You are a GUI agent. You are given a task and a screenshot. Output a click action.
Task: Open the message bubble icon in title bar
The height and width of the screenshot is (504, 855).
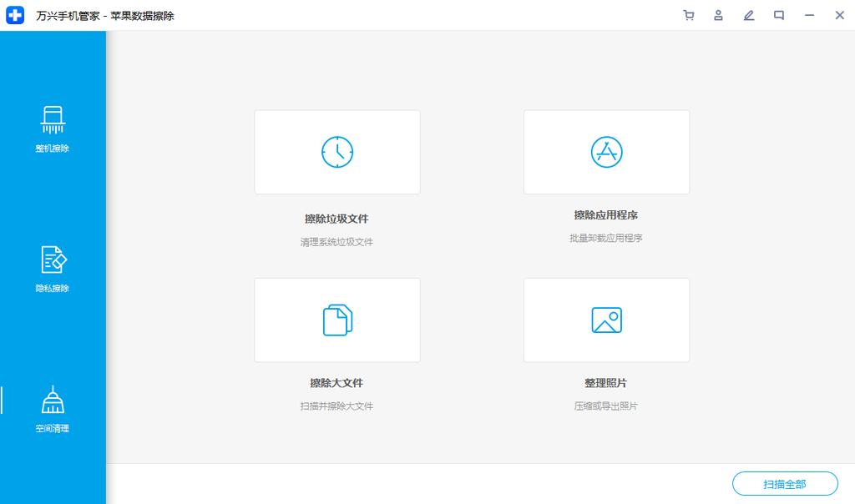tap(778, 14)
